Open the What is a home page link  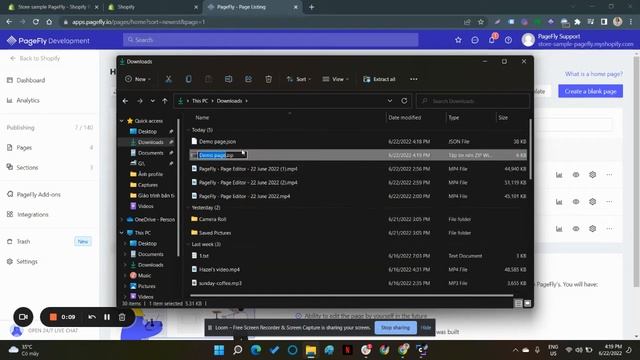pyautogui.click(x=594, y=74)
